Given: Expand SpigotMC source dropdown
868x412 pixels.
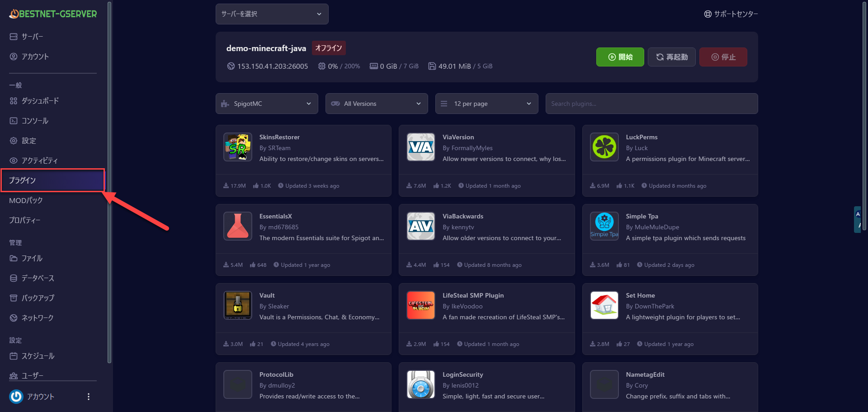Looking at the screenshot, I should coord(267,104).
